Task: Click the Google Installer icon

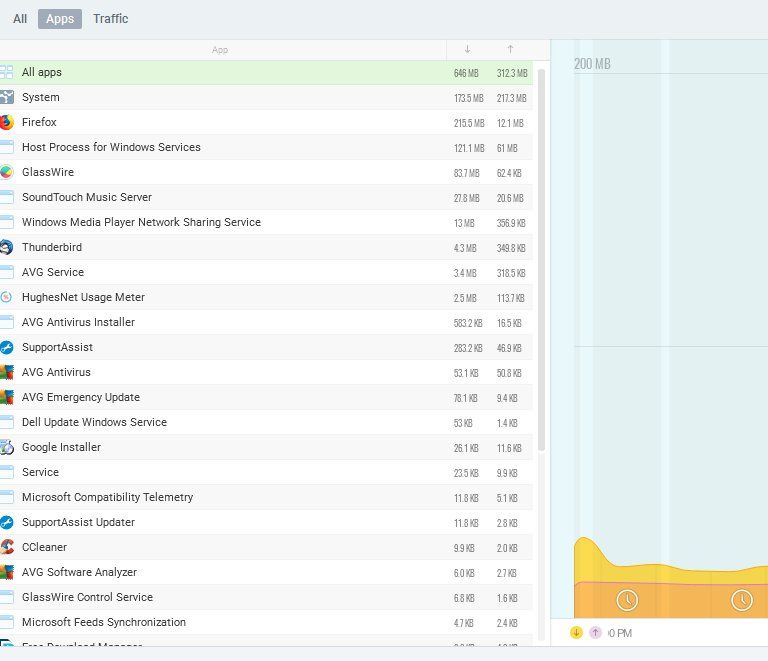Action: 7,447
